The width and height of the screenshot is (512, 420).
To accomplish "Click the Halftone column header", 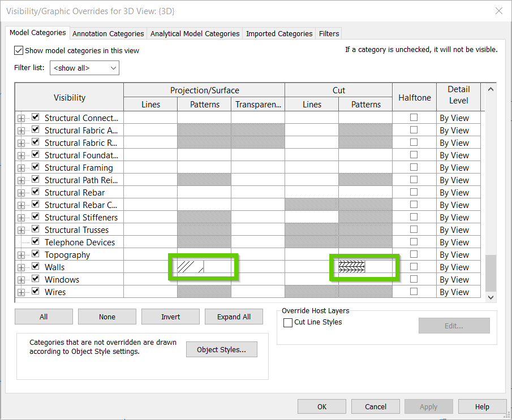I will point(414,97).
